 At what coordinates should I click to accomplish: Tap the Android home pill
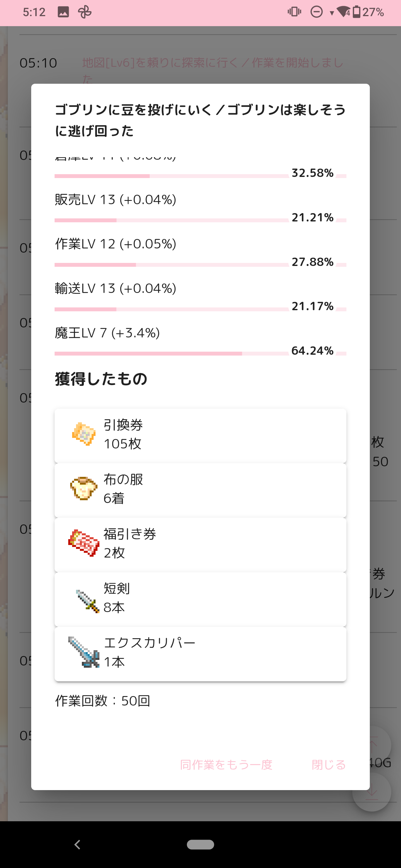200,844
